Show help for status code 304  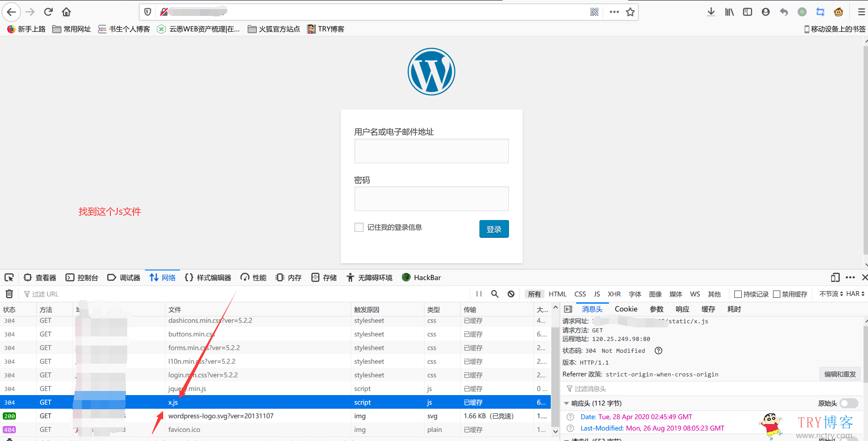[x=658, y=351]
